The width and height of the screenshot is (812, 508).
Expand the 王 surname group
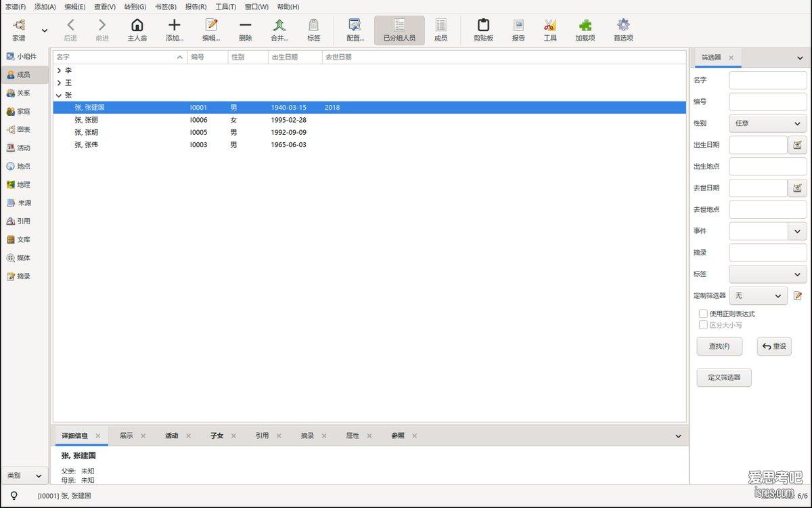pyautogui.click(x=60, y=83)
